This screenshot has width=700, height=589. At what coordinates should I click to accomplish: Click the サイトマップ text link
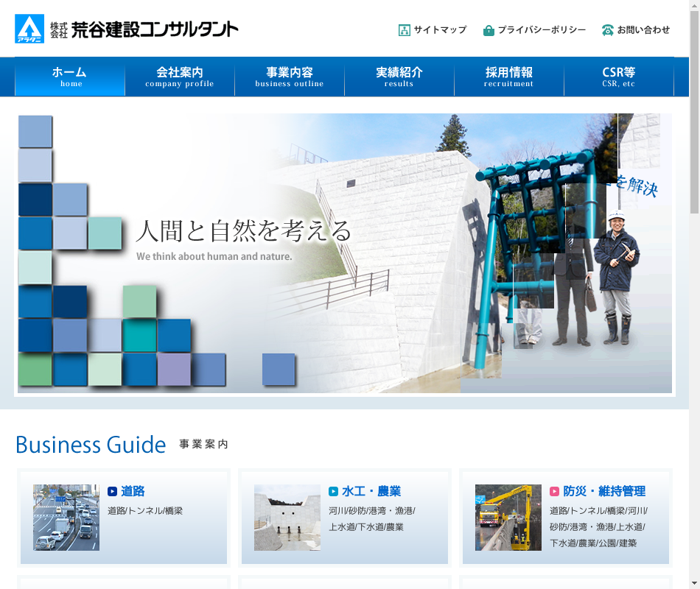pos(440,30)
